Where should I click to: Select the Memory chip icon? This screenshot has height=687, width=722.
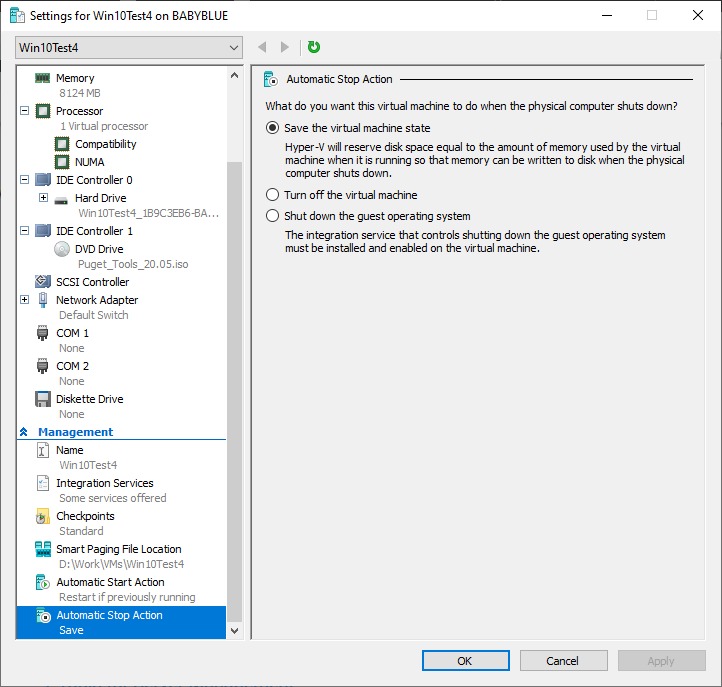pyautogui.click(x=43, y=78)
